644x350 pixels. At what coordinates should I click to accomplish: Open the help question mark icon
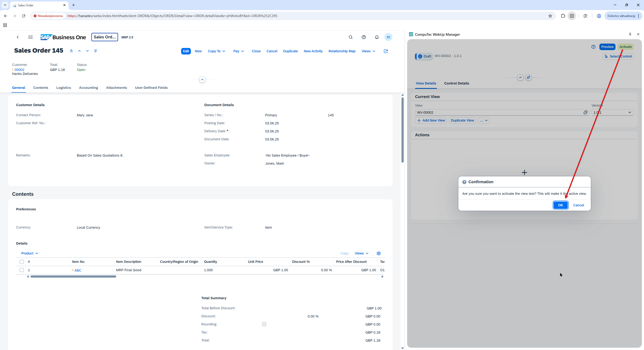(363, 37)
